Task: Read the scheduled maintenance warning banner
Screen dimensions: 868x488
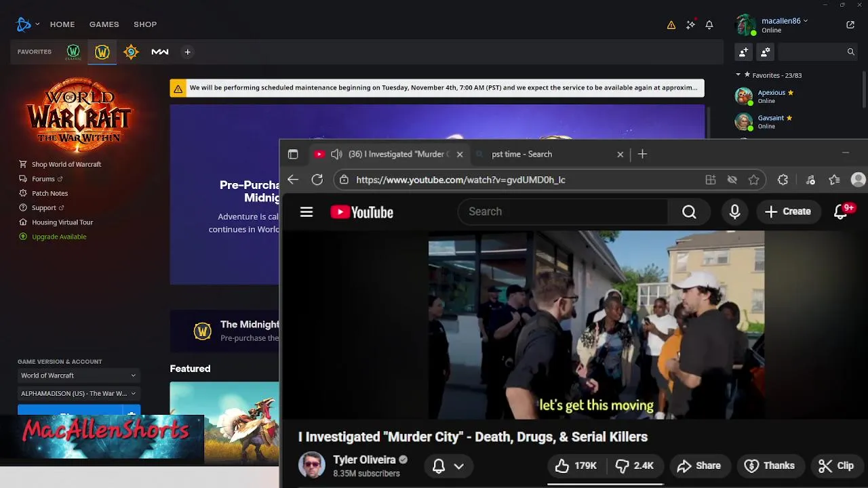Action: point(437,88)
